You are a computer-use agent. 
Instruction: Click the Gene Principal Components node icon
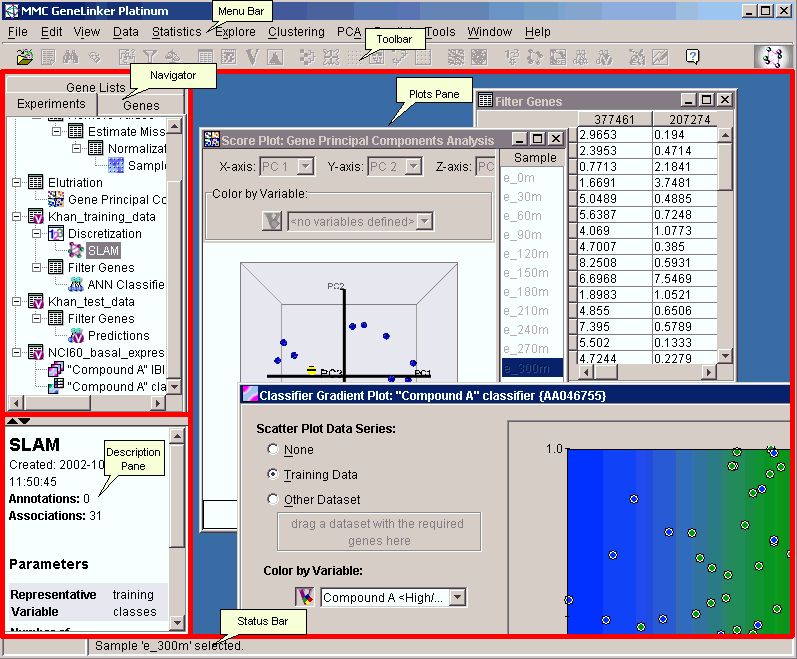point(56,199)
